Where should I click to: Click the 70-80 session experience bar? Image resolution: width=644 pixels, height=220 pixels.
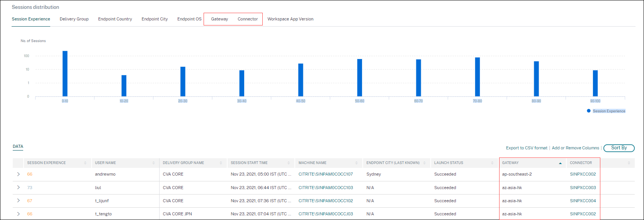click(477, 77)
